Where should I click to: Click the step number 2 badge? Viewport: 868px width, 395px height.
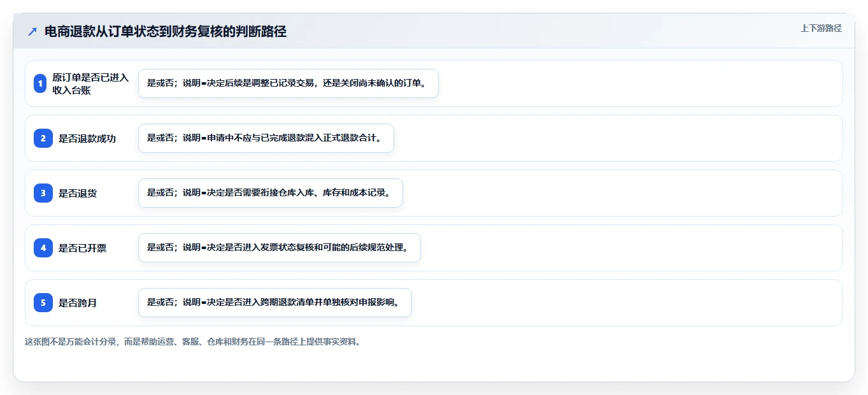coord(43,138)
